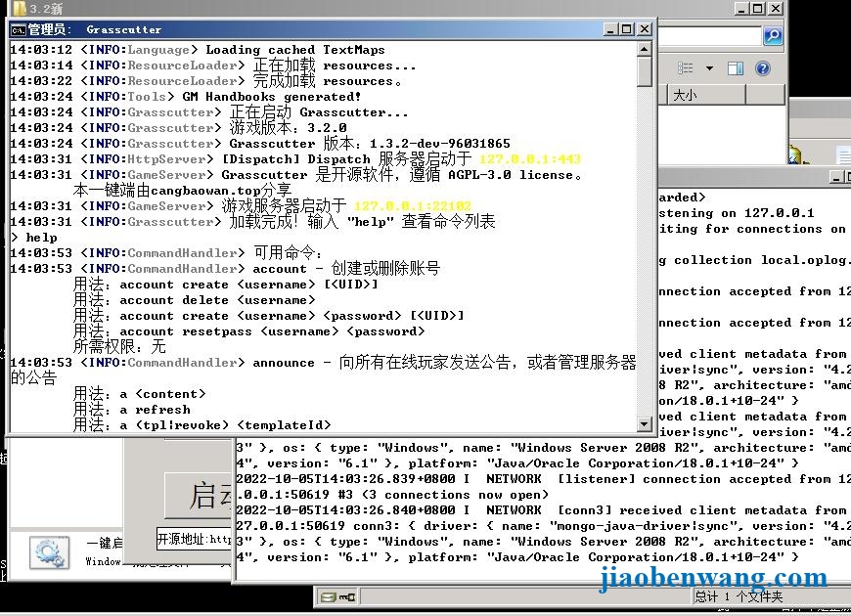Click the Grasscutter console title bar icon
This screenshot has width=851, height=616.
[x=18, y=29]
